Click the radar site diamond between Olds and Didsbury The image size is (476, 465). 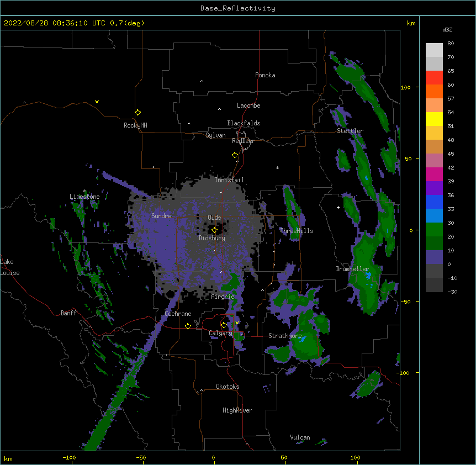point(214,230)
